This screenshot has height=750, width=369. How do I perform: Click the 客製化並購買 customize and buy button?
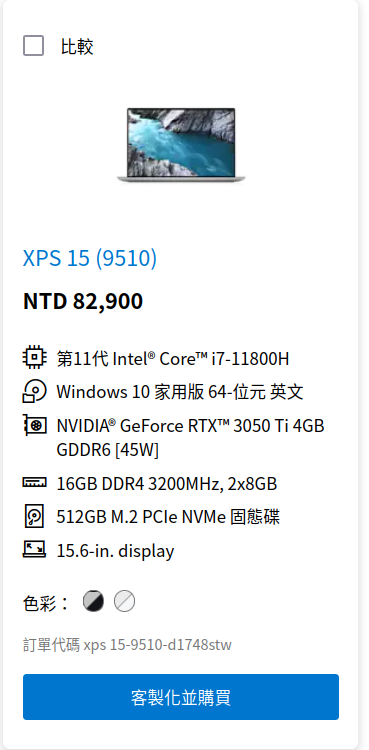click(x=181, y=697)
